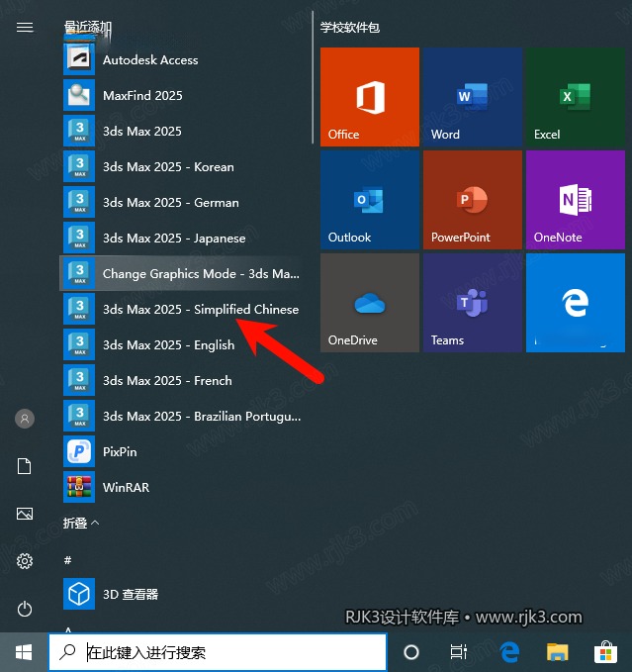Launch 3ds Max 2025 - German
This screenshot has width=632, height=672.
tap(183, 202)
